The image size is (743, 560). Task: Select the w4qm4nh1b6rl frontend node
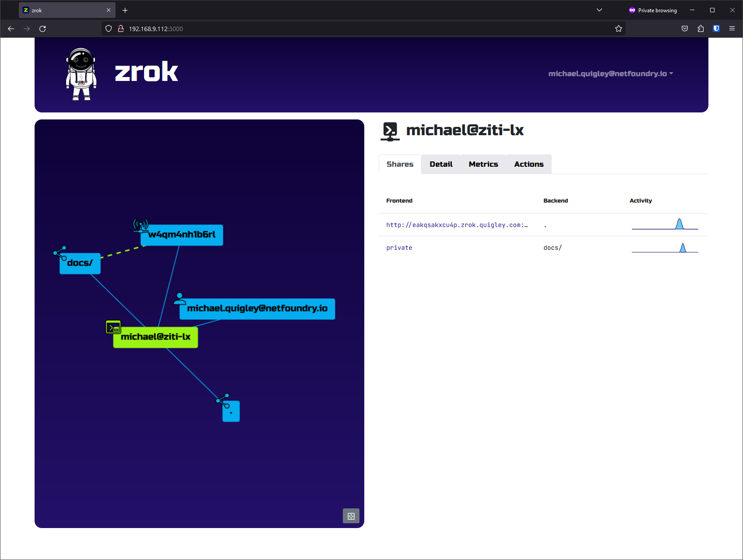click(182, 235)
